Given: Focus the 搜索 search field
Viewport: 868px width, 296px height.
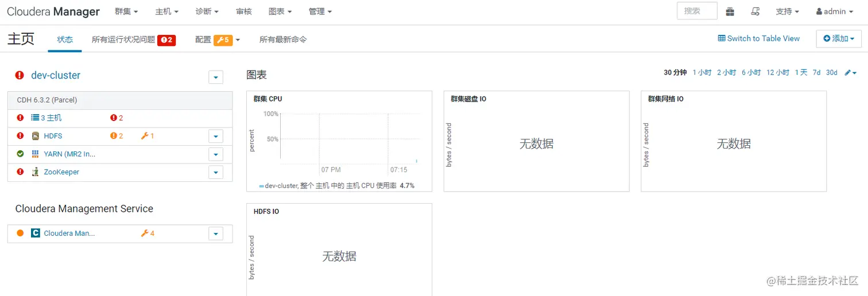Looking at the screenshot, I should pos(697,11).
